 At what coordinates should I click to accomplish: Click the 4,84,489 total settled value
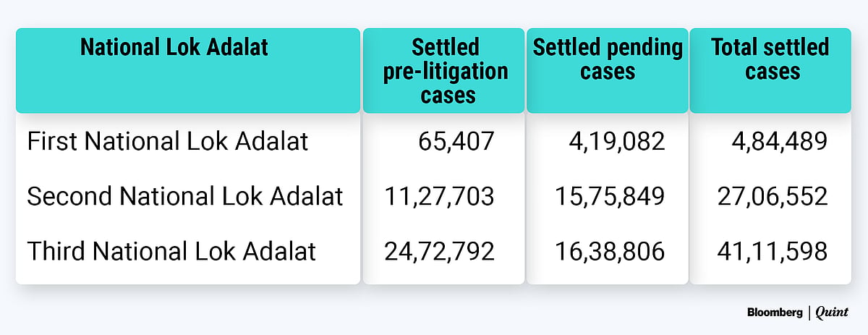tap(778, 141)
